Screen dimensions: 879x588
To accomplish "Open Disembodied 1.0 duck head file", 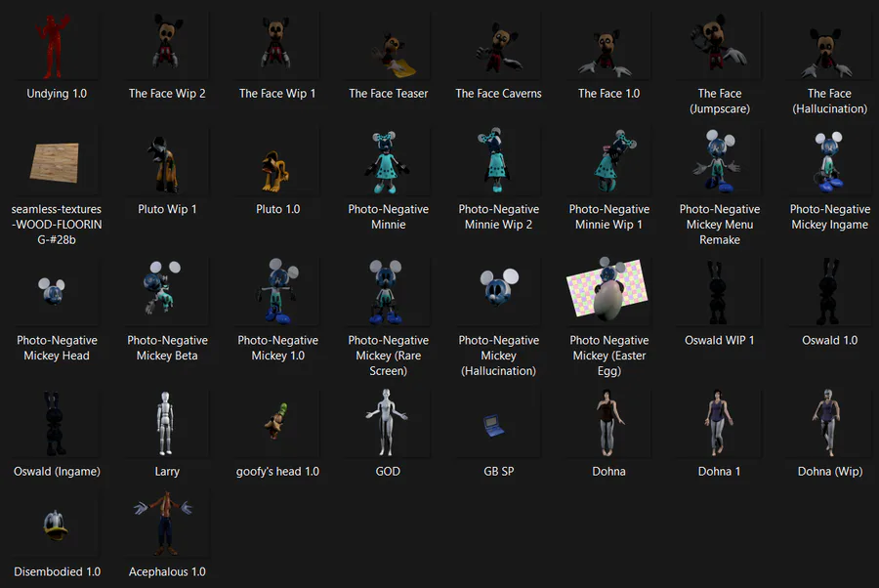I will coord(55,525).
